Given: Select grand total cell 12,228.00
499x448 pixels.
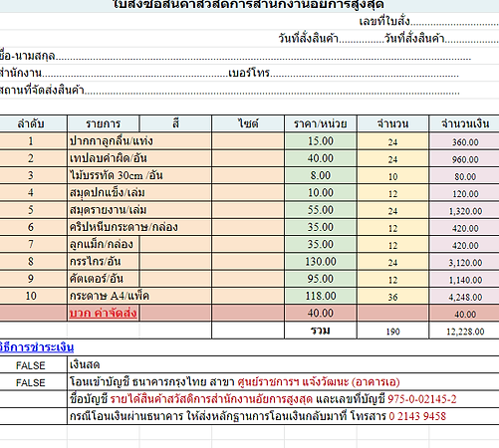Looking at the screenshot, I should coord(464,331).
